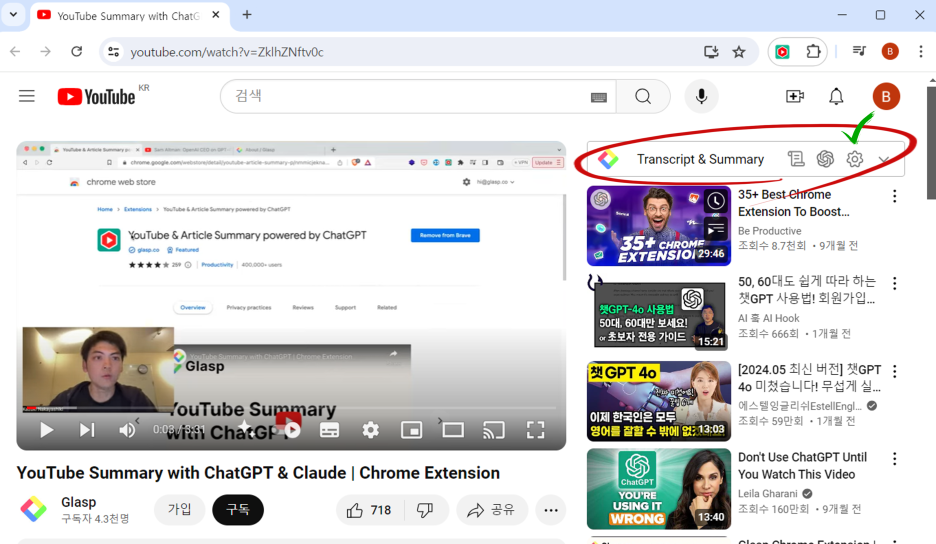This screenshot has width=936, height=544.
Task: Open the create video icon
Action: point(795,96)
